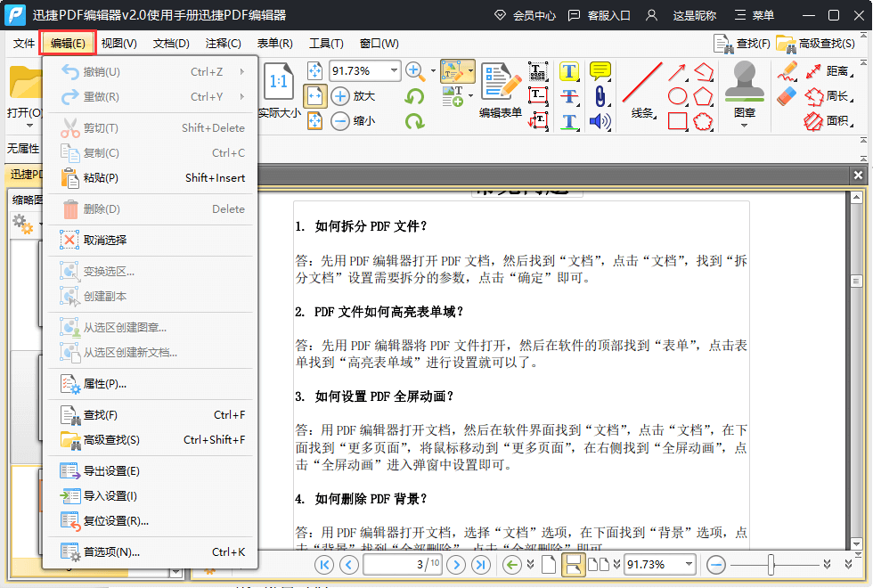873x588 pixels.
Task: Select the sticky note comment tool
Action: 600,71
